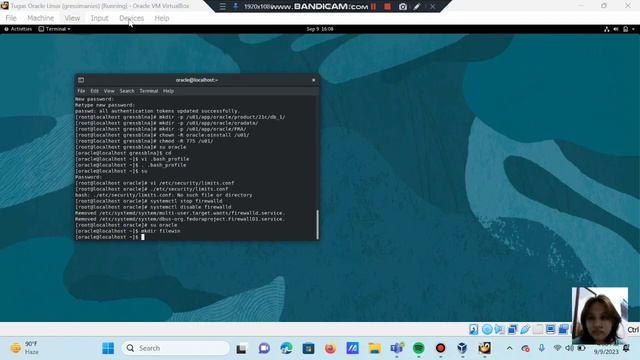
Task: Click the 'chmod -R 775 /u01/' line
Action: [144, 141]
